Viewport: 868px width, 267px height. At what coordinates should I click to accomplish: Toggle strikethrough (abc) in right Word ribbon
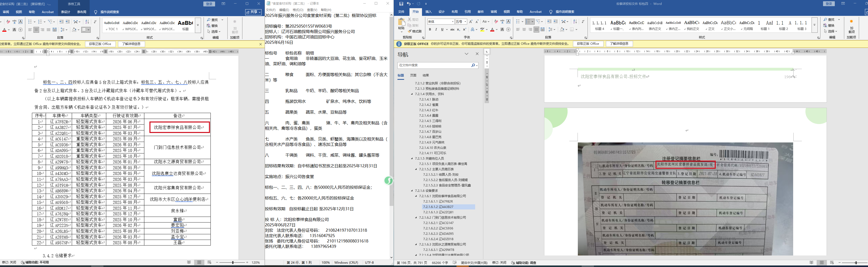452,30
